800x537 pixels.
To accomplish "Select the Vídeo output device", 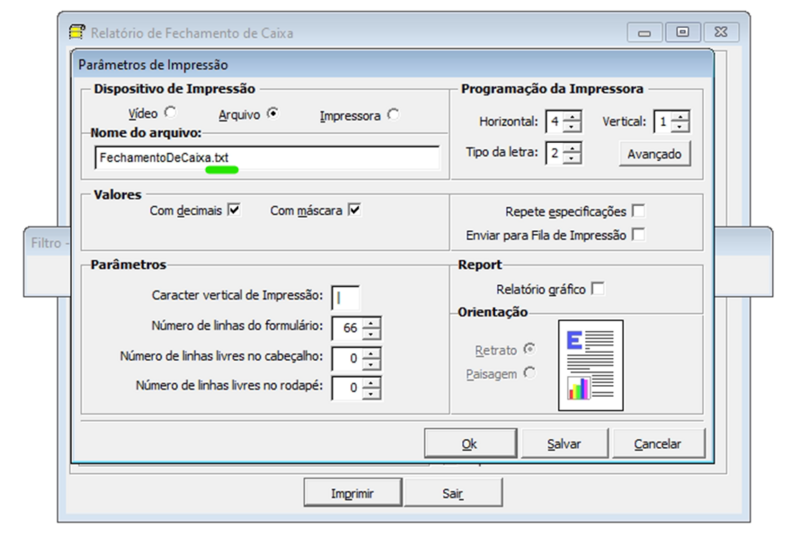I will (x=170, y=112).
